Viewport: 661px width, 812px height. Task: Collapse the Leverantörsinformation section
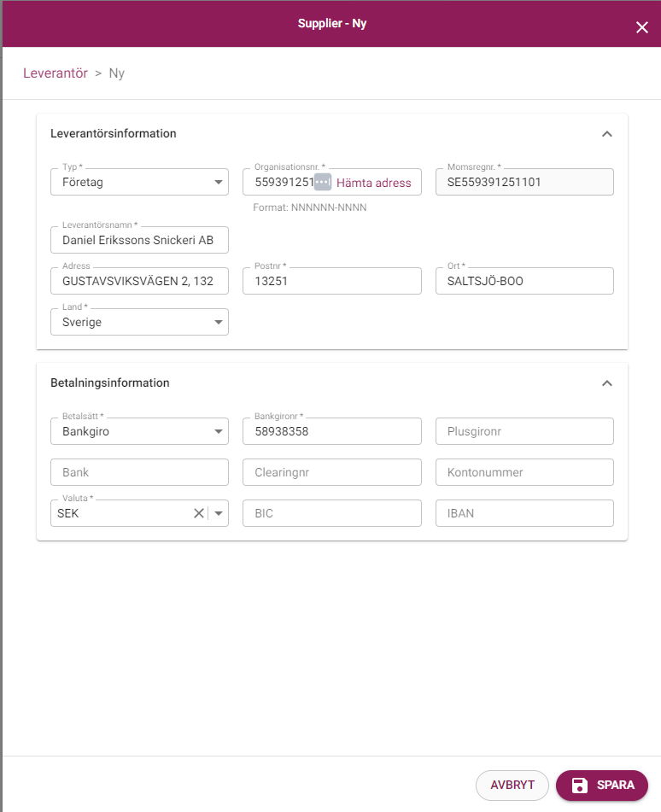(607, 133)
